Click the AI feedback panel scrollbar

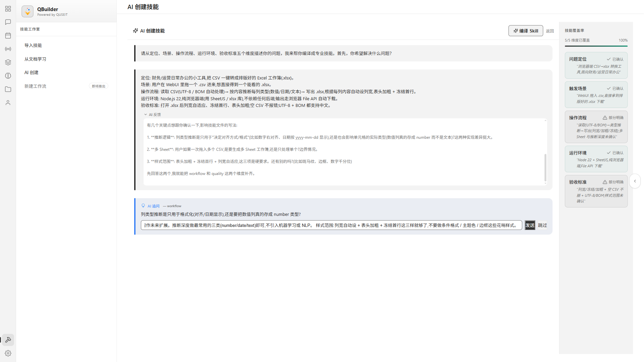[545, 168]
